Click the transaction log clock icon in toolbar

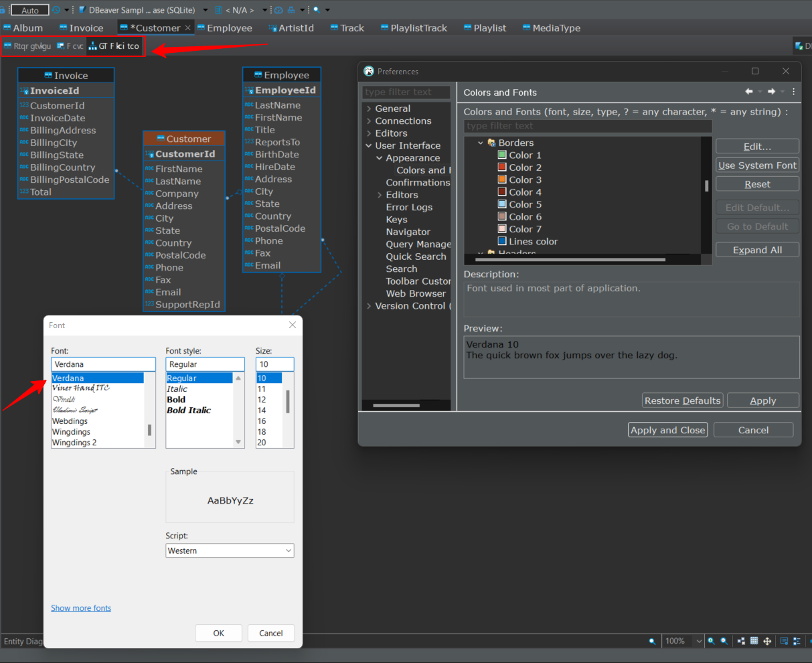click(57, 10)
